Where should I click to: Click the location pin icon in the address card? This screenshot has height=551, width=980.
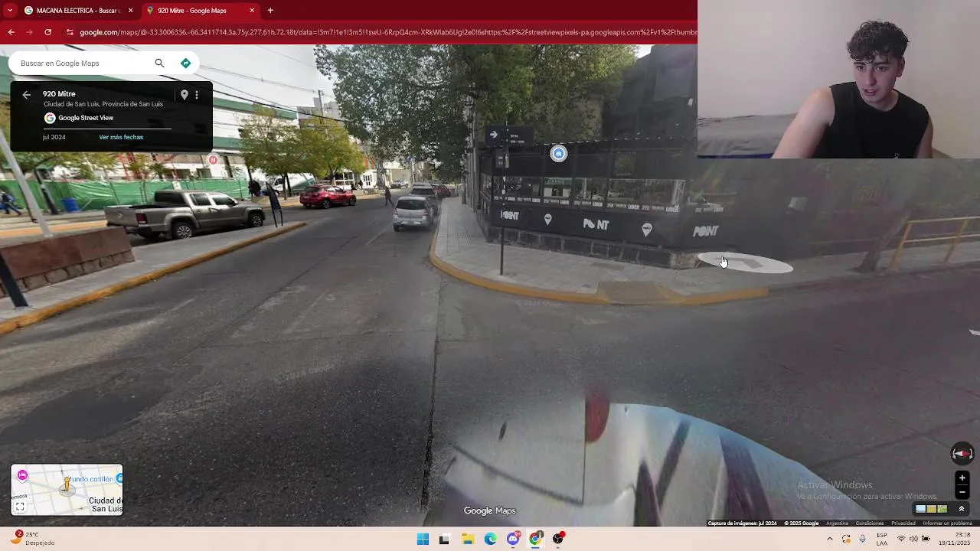pyautogui.click(x=184, y=95)
